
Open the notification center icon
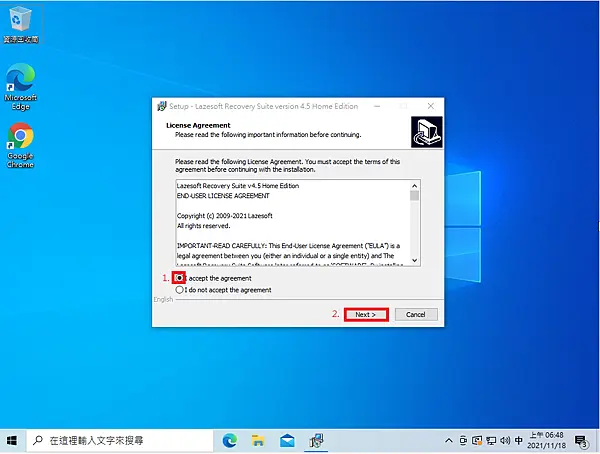coord(581,441)
